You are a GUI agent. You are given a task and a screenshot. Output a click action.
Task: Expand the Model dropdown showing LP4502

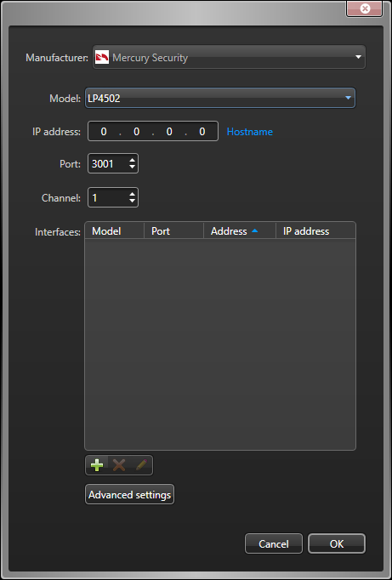click(220, 98)
